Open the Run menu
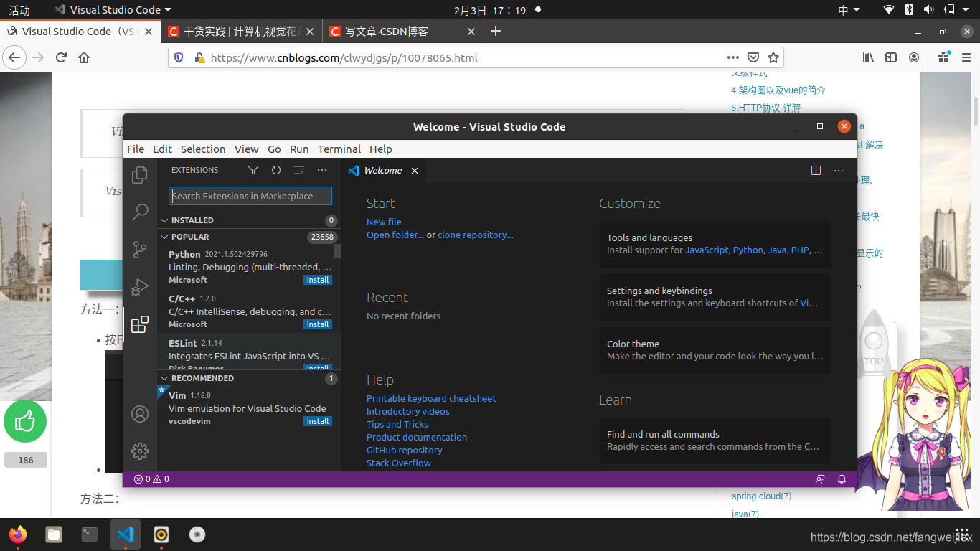 click(299, 149)
